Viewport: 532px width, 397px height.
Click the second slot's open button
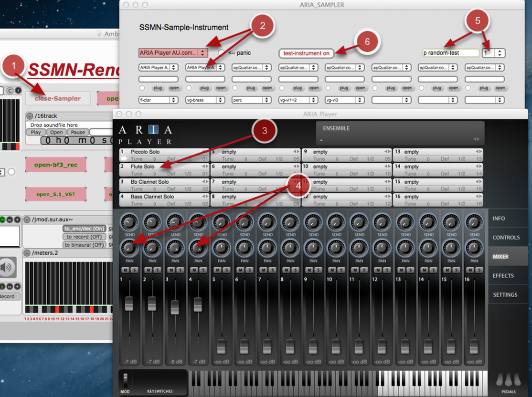[x=221, y=88]
